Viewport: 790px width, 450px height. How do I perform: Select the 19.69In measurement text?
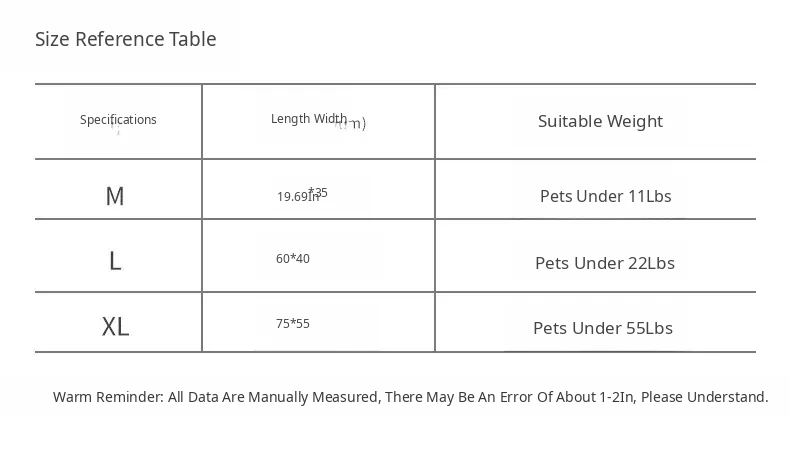point(297,197)
